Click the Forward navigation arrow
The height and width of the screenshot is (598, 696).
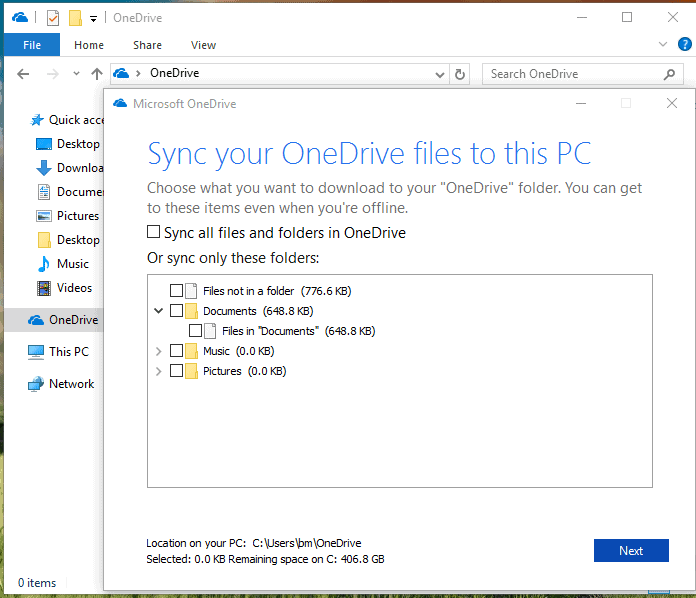click(x=52, y=74)
